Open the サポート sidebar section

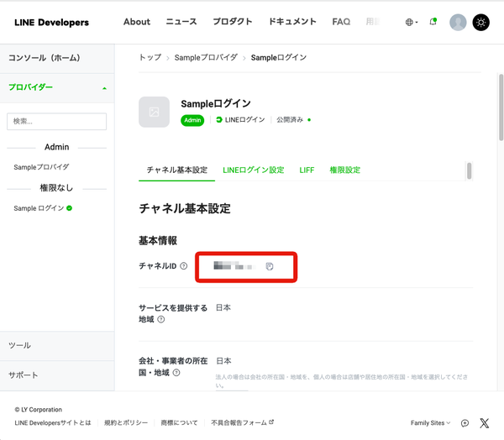(x=57, y=375)
